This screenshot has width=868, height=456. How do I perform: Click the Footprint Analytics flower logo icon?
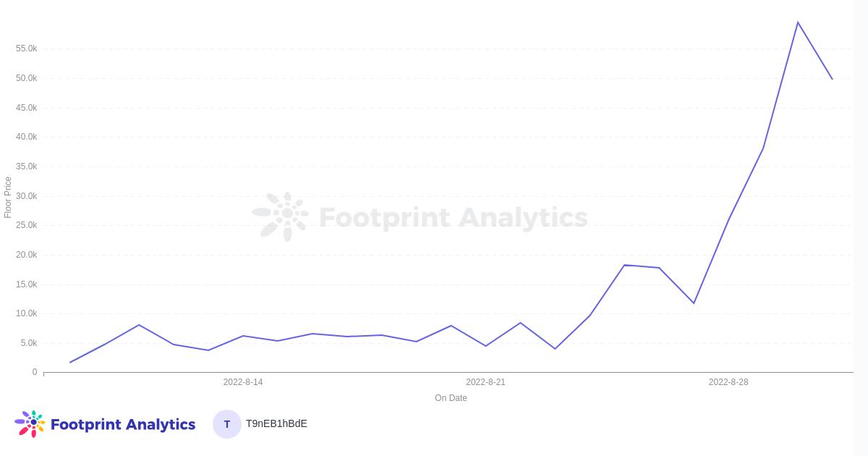coord(30,423)
